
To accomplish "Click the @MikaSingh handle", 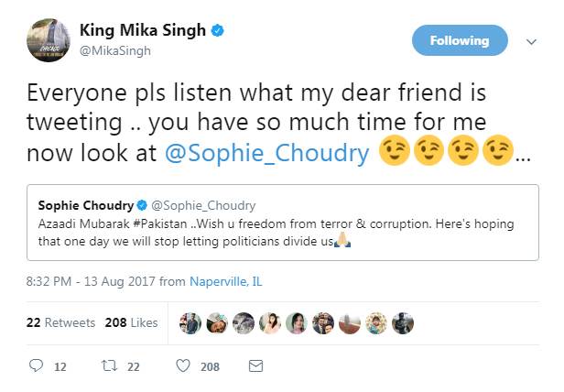I will (x=115, y=50).
